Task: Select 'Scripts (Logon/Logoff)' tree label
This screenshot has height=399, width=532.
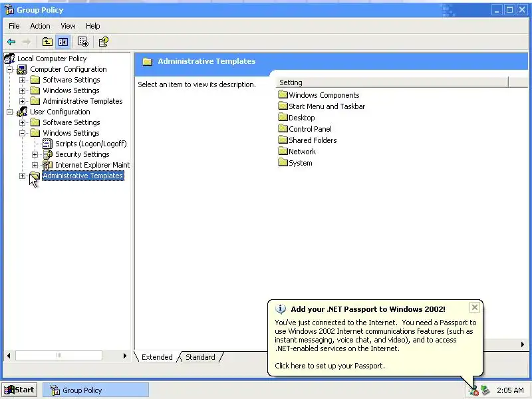Action: 91,144
